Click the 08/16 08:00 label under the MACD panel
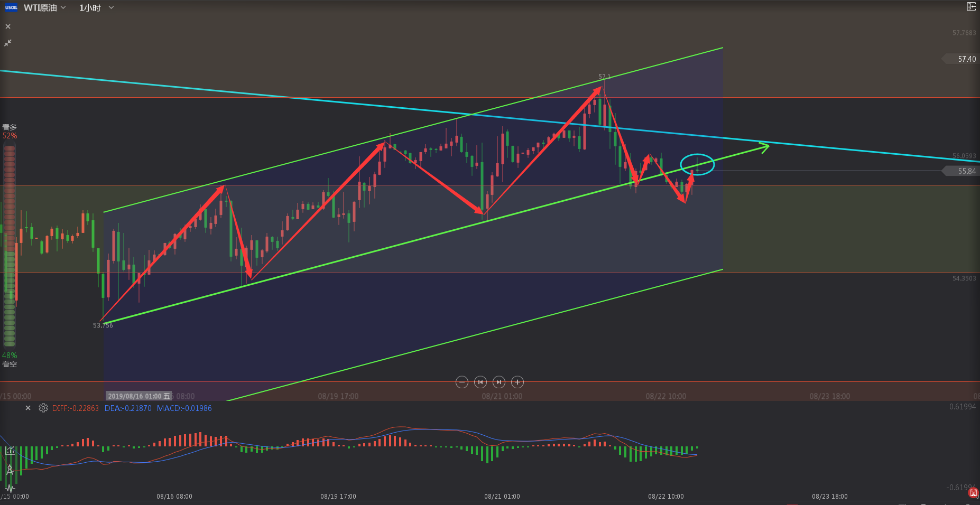This screenshot has height=505, width=980. point(174,497)
